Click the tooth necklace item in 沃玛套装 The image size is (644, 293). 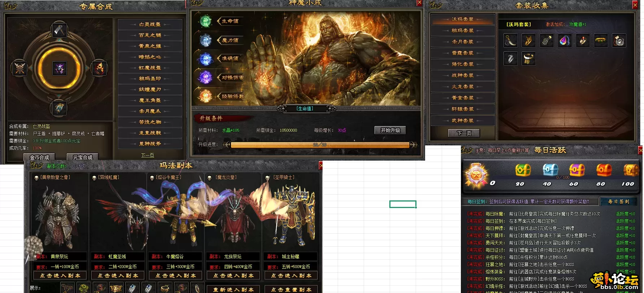(510, 41)
